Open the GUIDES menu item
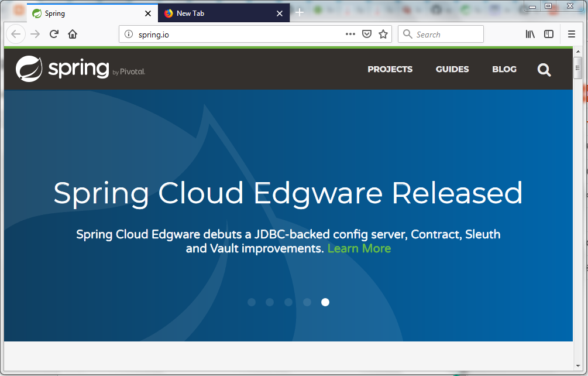The image size is (588, 376). [452, 69]
